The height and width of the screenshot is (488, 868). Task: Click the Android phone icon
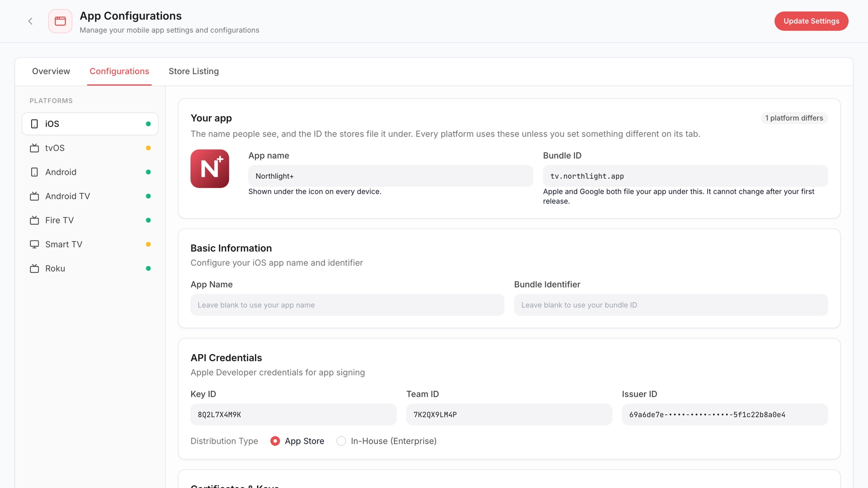pyautogui.click(x=34, y=172)
